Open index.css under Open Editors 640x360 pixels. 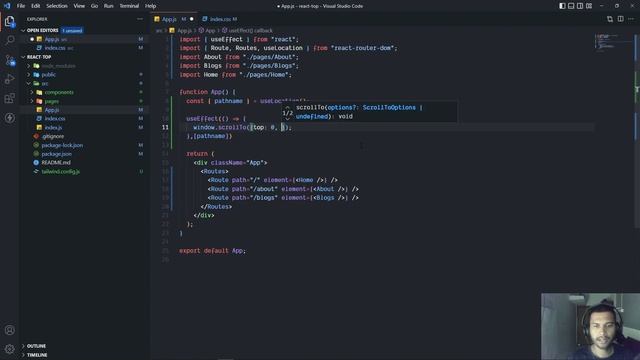(84, 48)
